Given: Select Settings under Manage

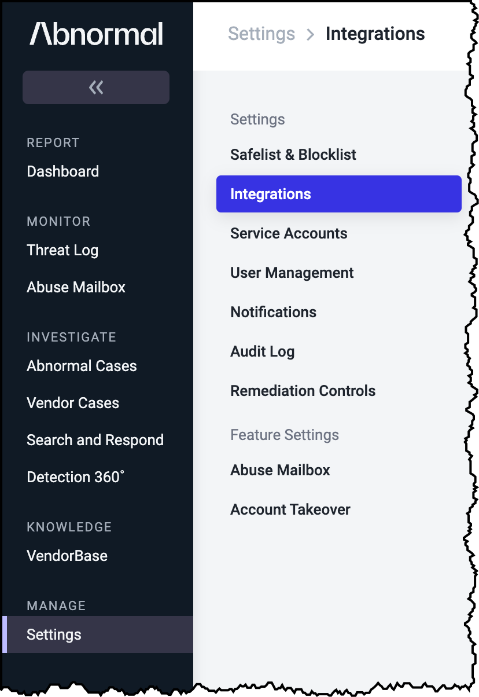Looking at the screenshot, I should tap(97, 634).
